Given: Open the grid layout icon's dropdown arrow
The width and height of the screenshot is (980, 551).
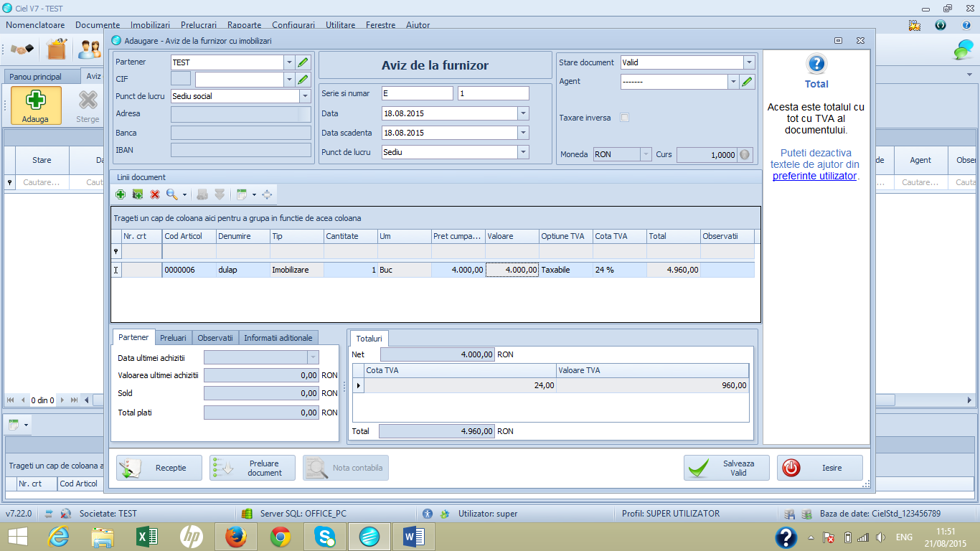Looking at the screenshot, I should click(254, 194).
